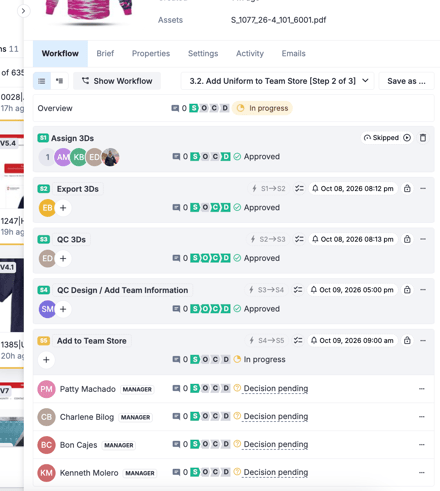Select the AM reviewer avatar in Assign 3Ds
The width and height of the screenshot is (440, 491).
(x=63, y=157)
